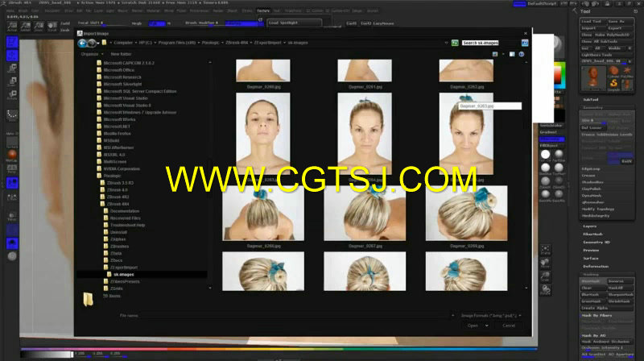Select the Zoom icon in ZBrush shelf
The height and width of the screenshot is (361, 644).
click(x=39, y=27)
